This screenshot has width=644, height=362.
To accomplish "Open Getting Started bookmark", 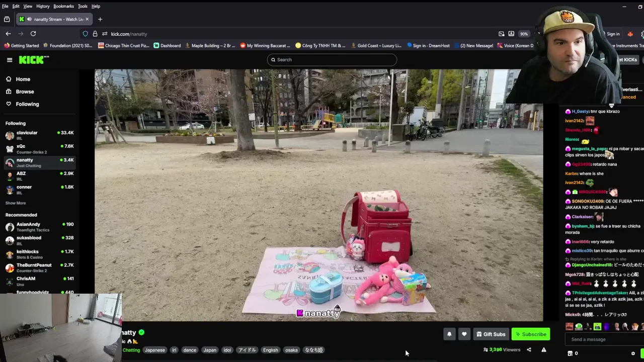I will point(21,45).
